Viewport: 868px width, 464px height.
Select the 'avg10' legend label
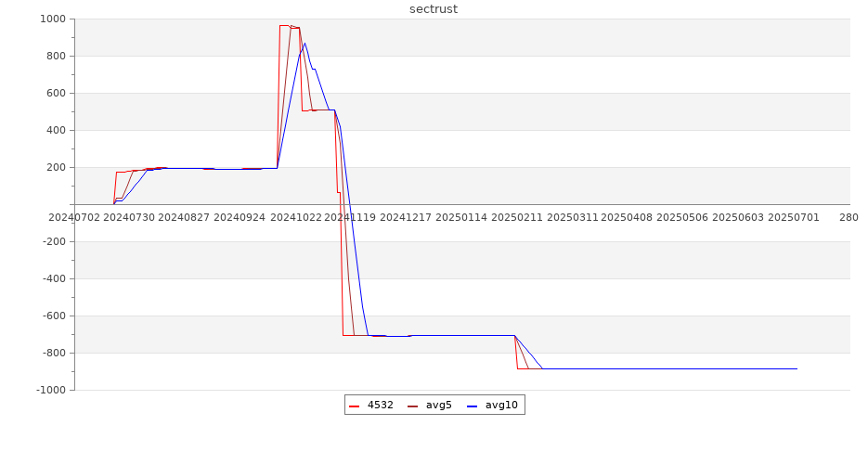point(501,405)
